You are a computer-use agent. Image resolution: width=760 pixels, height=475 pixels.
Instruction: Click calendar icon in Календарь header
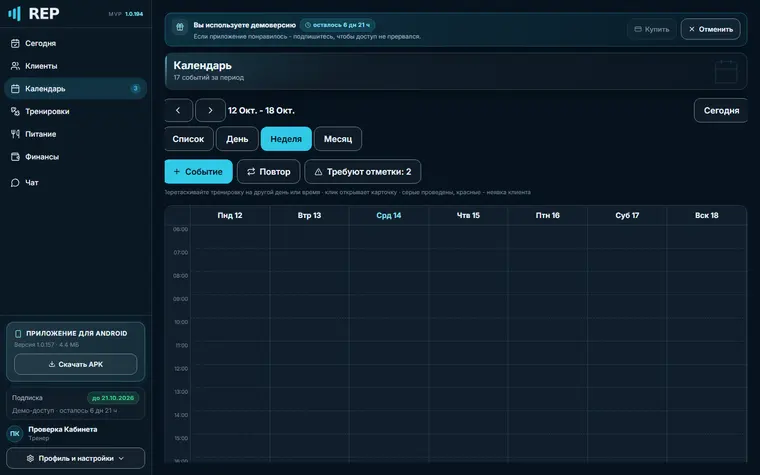pyautogui.click(x=726, y=72)
